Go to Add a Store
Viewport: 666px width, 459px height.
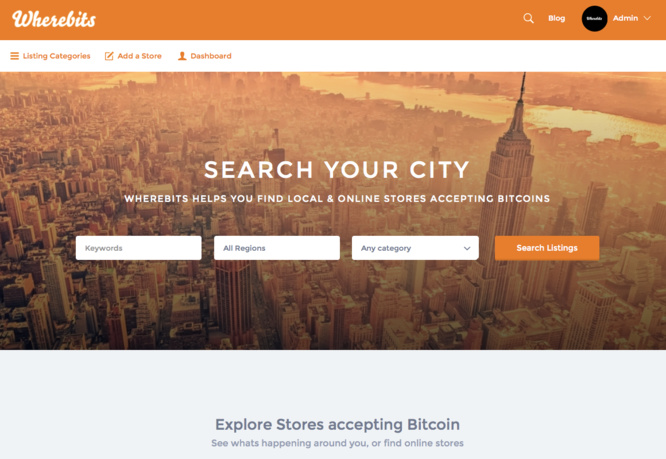139,56
